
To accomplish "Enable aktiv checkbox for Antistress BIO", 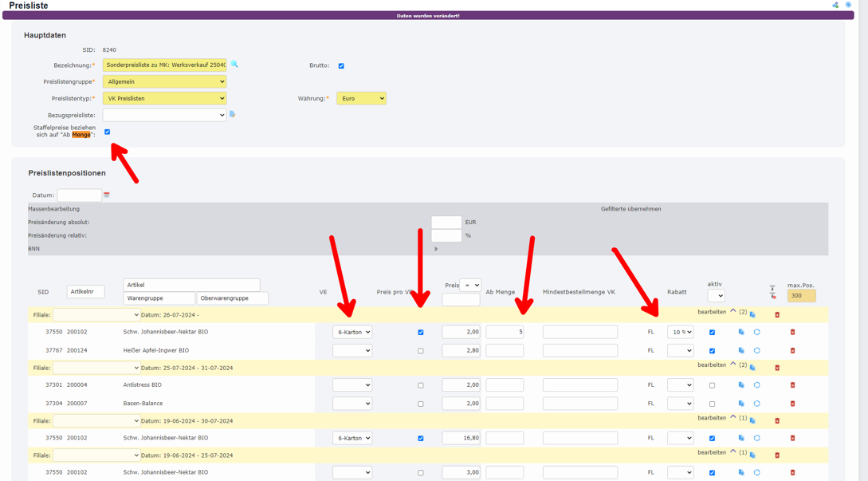I will (712, 385).
